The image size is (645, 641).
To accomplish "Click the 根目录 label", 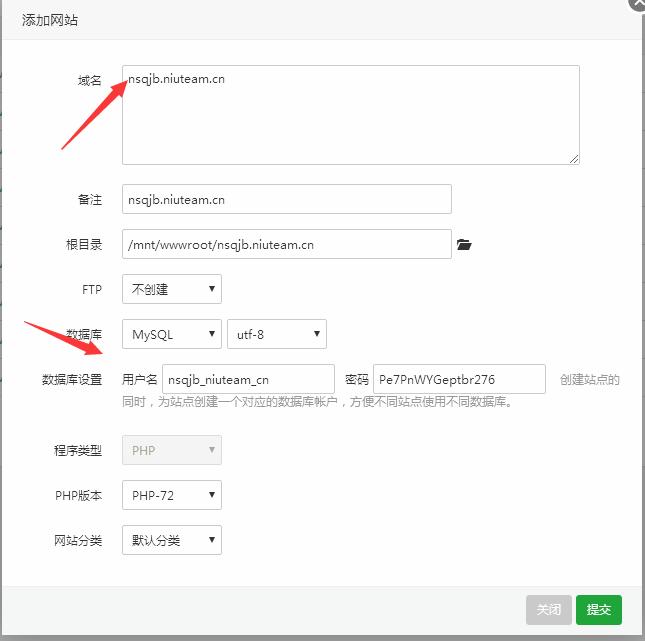I will point(84,245).
